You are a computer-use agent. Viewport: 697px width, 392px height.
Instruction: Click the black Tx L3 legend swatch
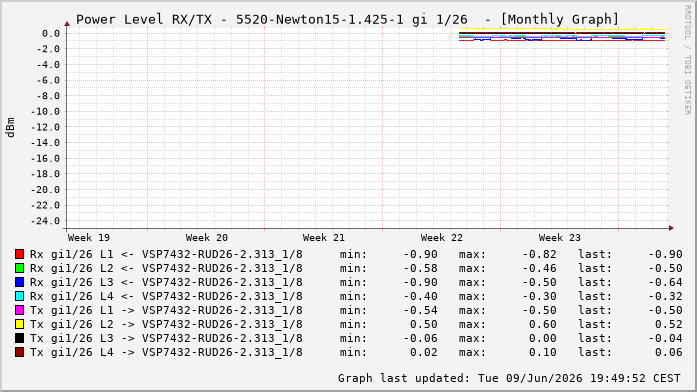point(19,338)
